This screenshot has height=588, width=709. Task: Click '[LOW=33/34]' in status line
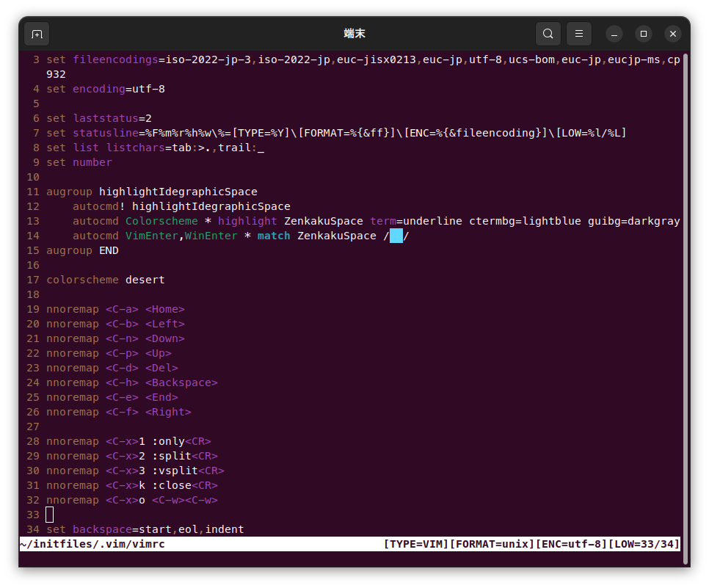(644, 544)
